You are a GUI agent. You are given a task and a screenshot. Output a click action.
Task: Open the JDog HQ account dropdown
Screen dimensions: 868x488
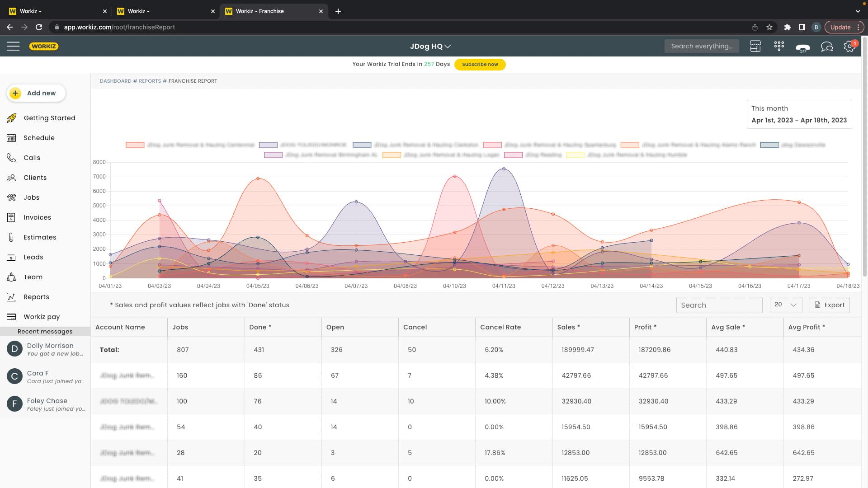[430, 46]
